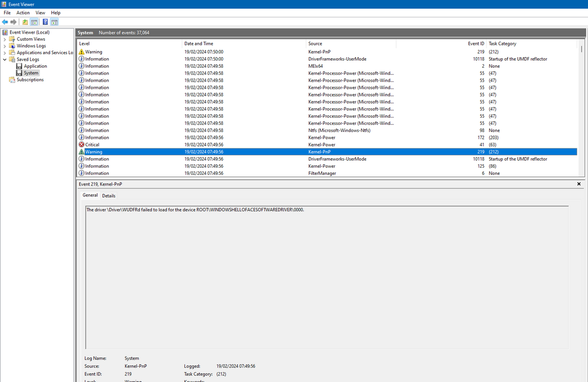Click the driver failed to load description text
The image size is (588, 382).
click(195, 210)
